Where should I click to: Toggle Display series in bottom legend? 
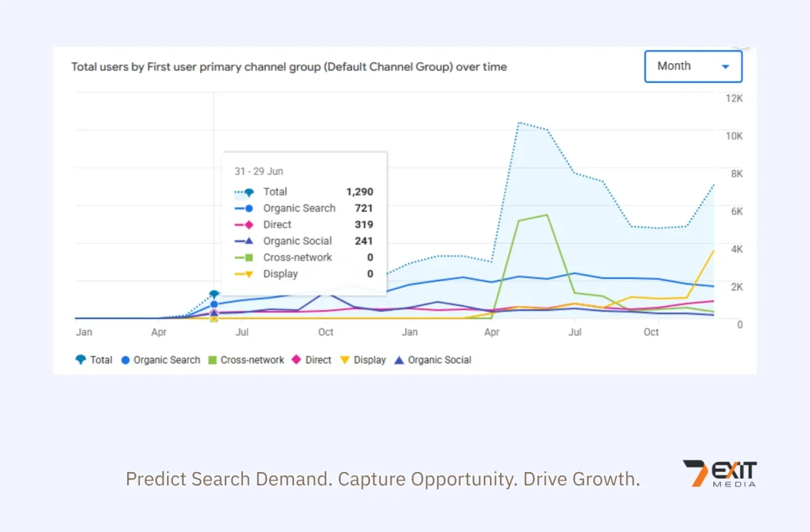pos(363,360)
